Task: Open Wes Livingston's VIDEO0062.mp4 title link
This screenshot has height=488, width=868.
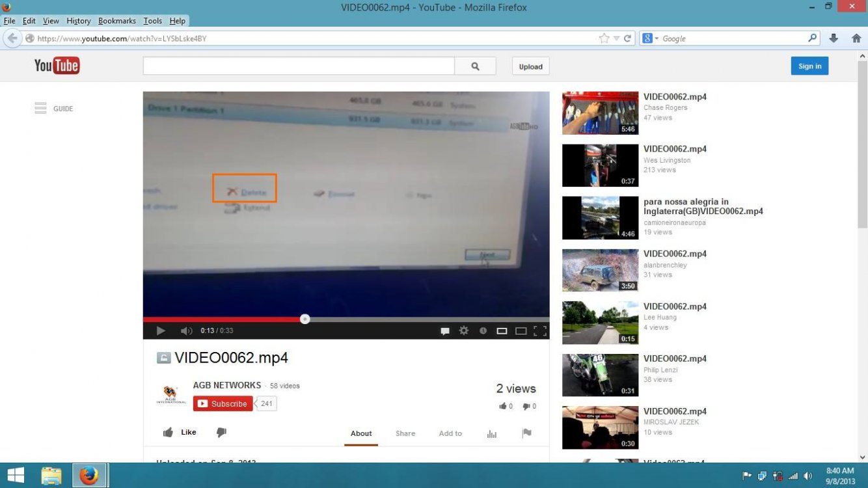Action: [x=675, y=149]
